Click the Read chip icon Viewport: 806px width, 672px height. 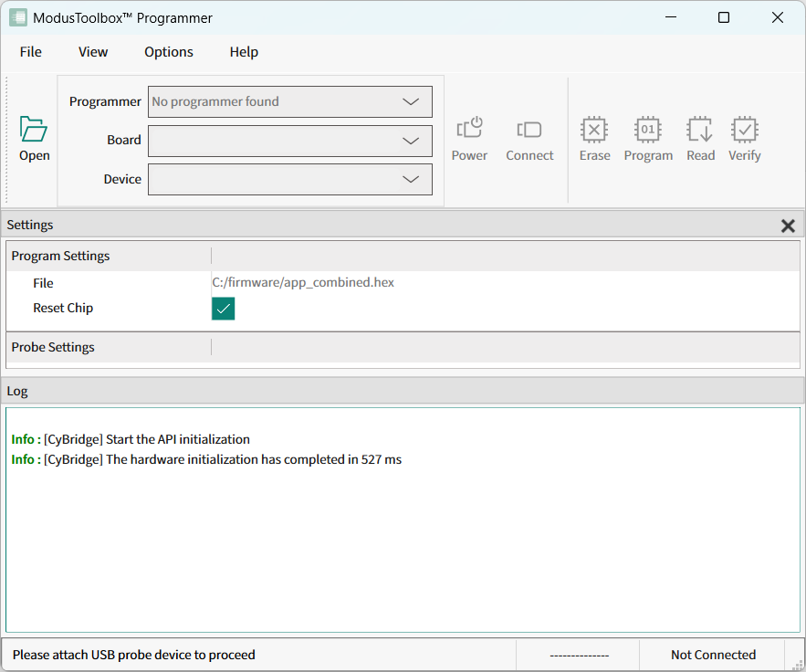700,130
